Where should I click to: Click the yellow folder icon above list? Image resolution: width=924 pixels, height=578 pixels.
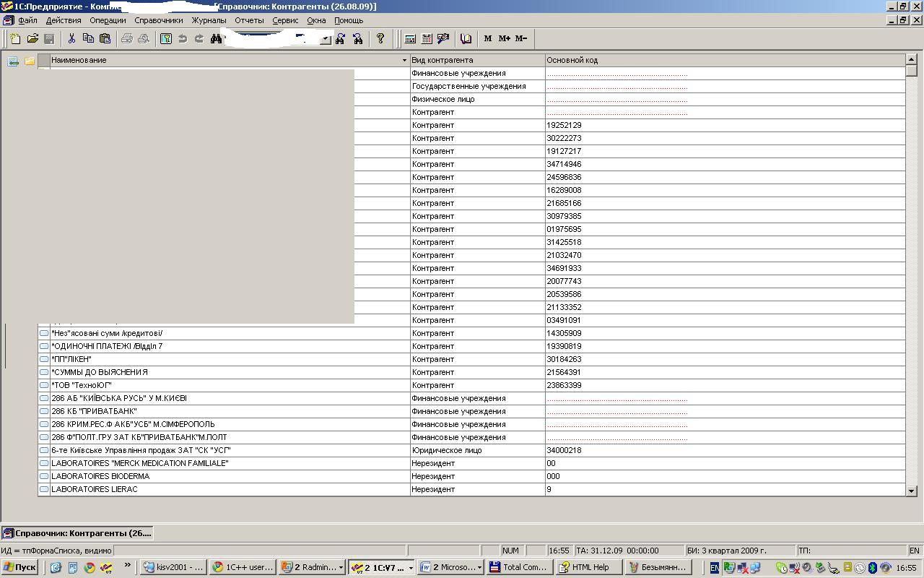[x=30, y=61]
